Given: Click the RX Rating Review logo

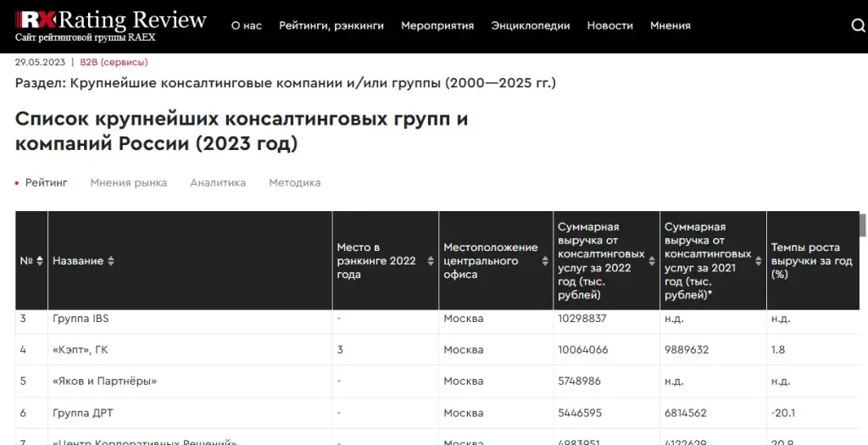Looking at the screenshot, I should (x=111, y=20).
